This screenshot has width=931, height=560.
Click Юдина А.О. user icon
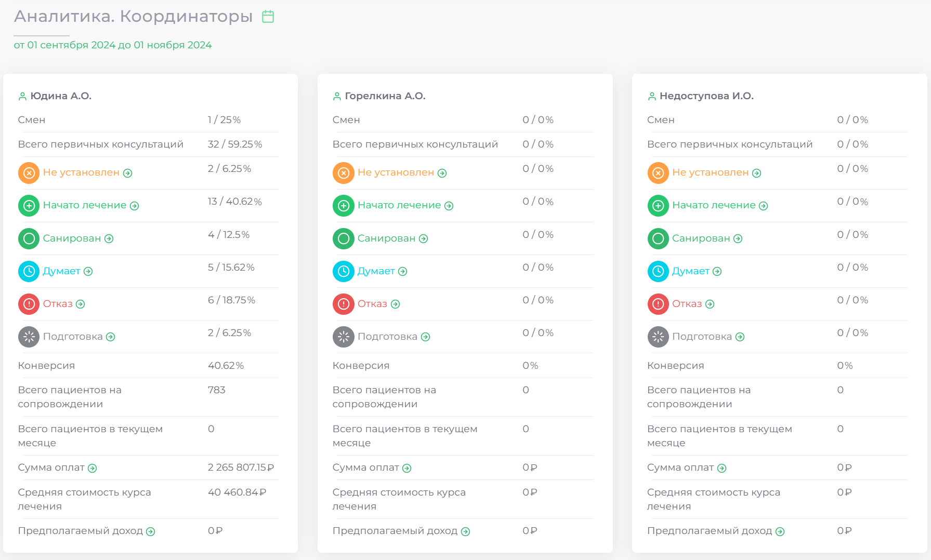tap(22, 96)
